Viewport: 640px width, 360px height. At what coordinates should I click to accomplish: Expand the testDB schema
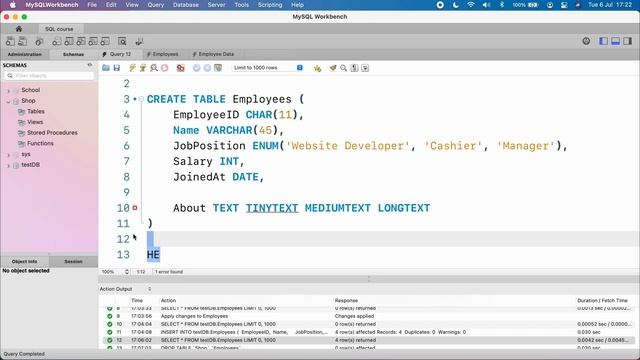point(9,166)
